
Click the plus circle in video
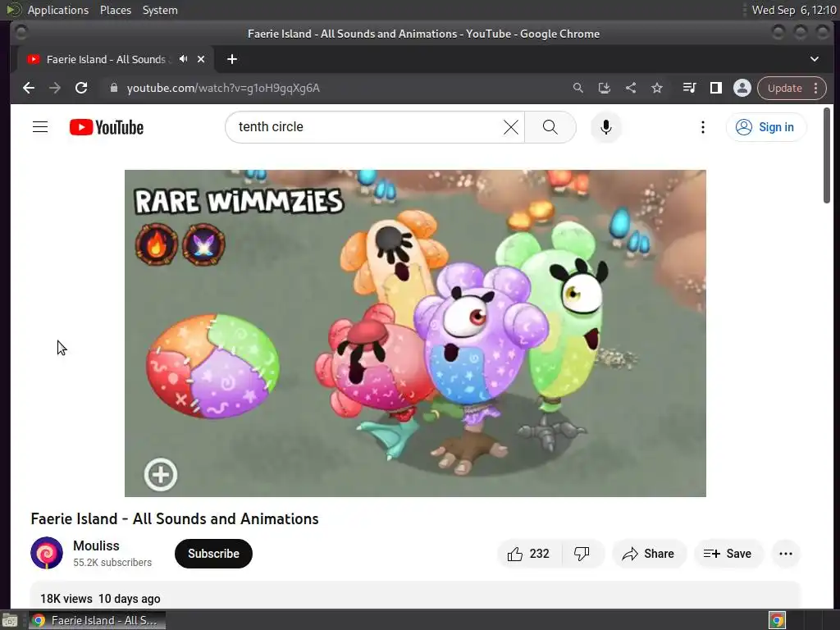click(x=160, y=474)
